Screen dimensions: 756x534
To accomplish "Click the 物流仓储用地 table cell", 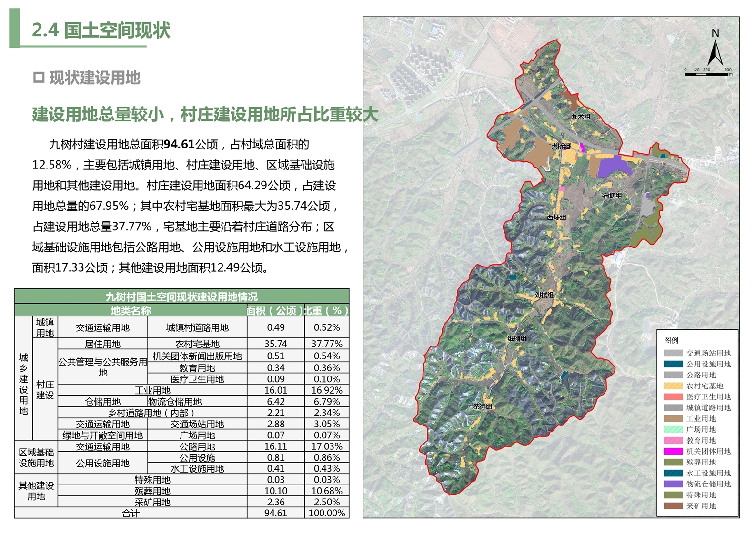I will click(197, 402).
